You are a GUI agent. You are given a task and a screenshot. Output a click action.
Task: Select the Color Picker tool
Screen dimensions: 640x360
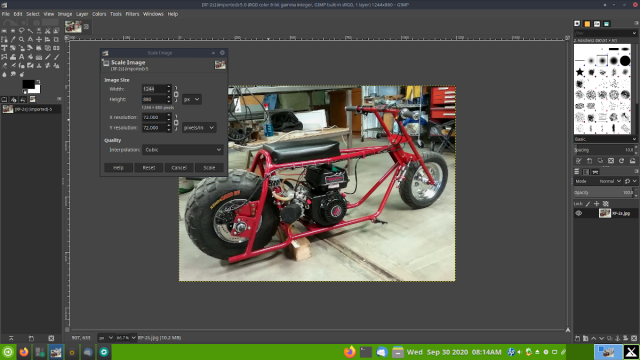[13, 39]
